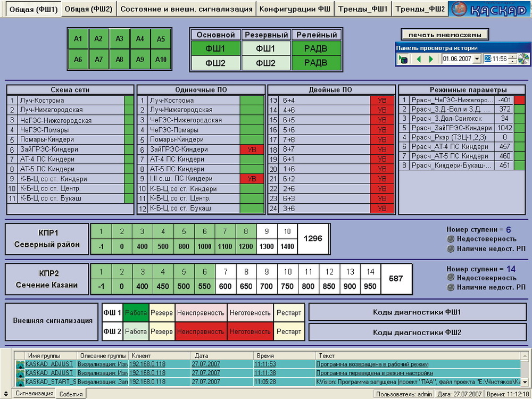Click the КПР1 Недостоверность indicator lamp
Image resolution: width=532 pixels, height=399 pixels.
tap(451, 239)
